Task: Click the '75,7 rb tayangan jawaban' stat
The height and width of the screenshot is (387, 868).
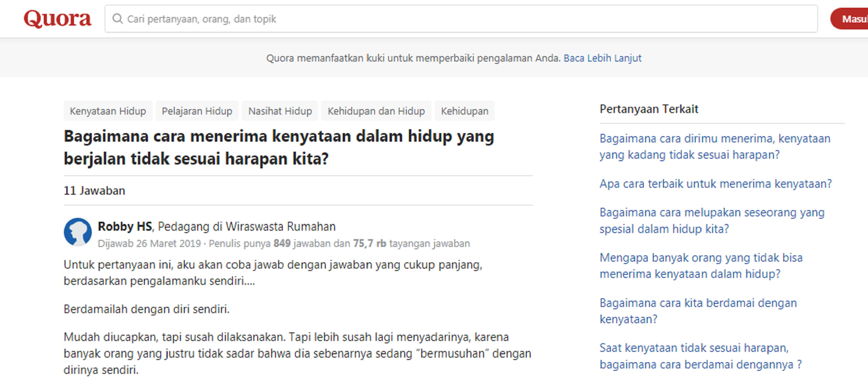Action: click(x=411, y=243)
